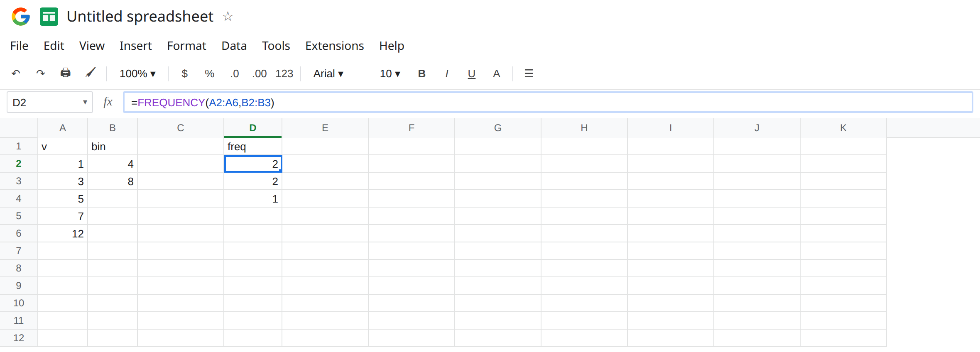Toggle Italic formatting
This screenshot has height=352, width=980.
[x=446, y=73]
